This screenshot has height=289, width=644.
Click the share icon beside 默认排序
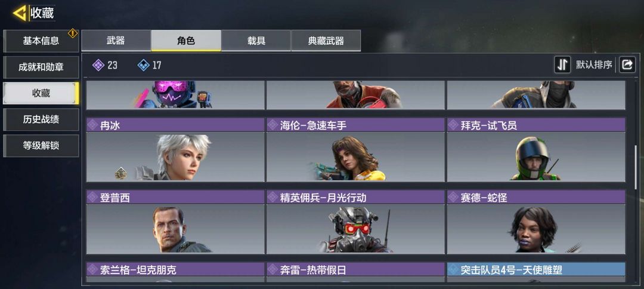pos(627,64)
